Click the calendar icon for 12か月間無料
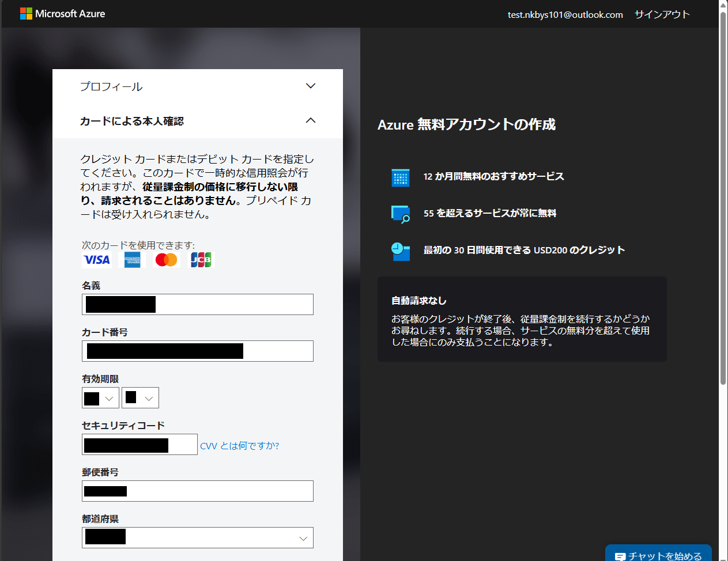The image size is (728, 561). (x=401, y=177)
